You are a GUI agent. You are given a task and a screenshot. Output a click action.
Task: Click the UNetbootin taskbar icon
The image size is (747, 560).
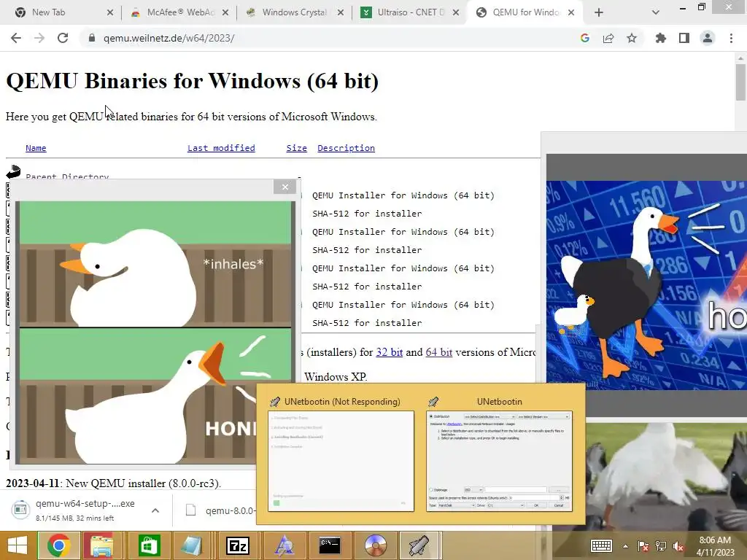click(419, 545)
